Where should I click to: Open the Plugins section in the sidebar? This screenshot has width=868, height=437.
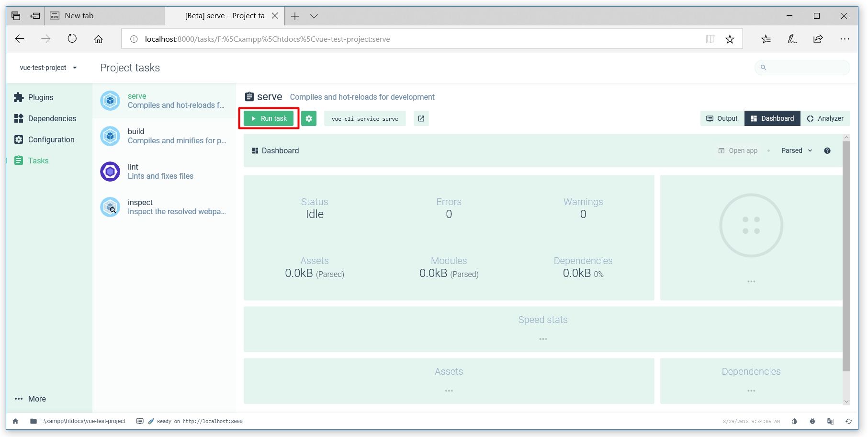pyautogui.click(x=41, y=97)
